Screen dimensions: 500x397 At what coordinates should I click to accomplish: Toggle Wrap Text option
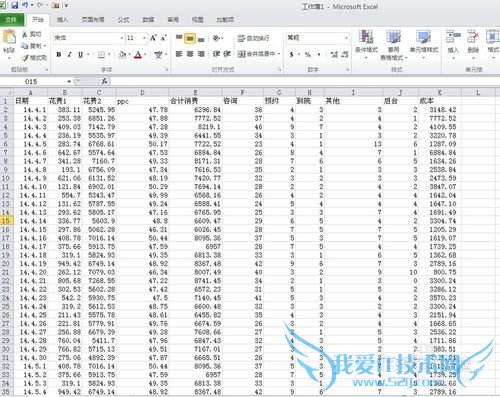pyautogui.click(x=253, y=38)
